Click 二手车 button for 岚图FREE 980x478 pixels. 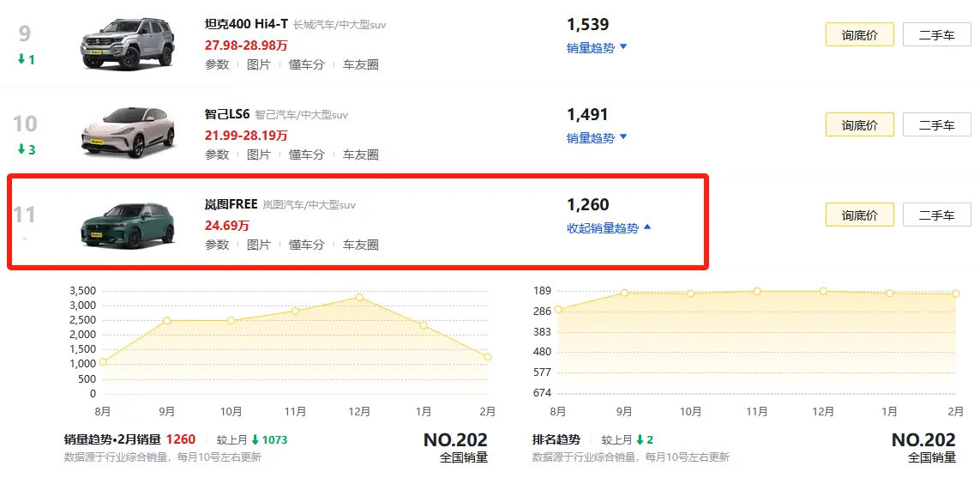coord(937,215)
